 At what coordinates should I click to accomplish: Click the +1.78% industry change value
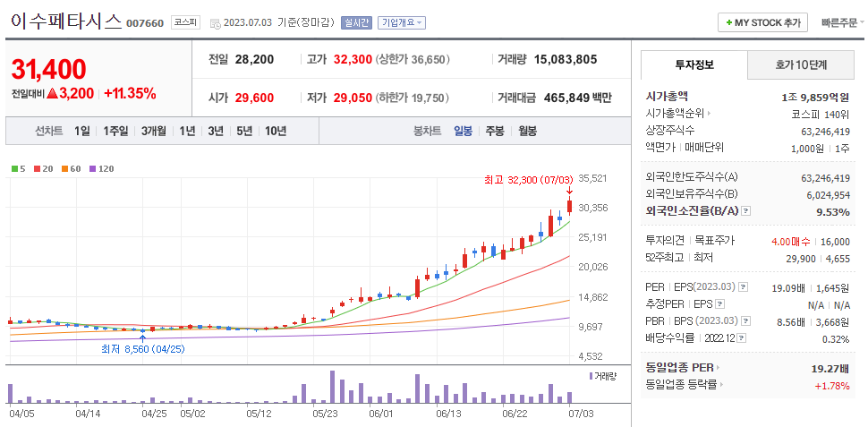pos(832,386)
